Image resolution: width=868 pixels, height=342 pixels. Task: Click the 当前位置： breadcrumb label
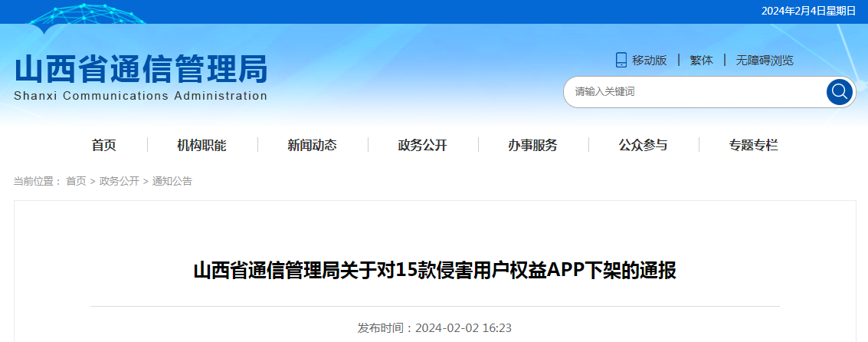coord(38,181)
